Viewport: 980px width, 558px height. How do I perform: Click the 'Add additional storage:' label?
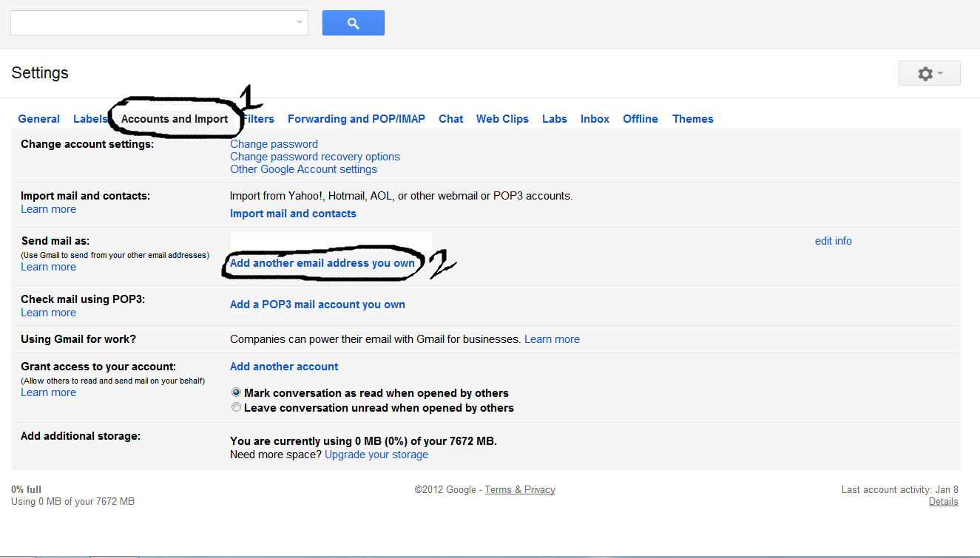click(x=81, y=436)
